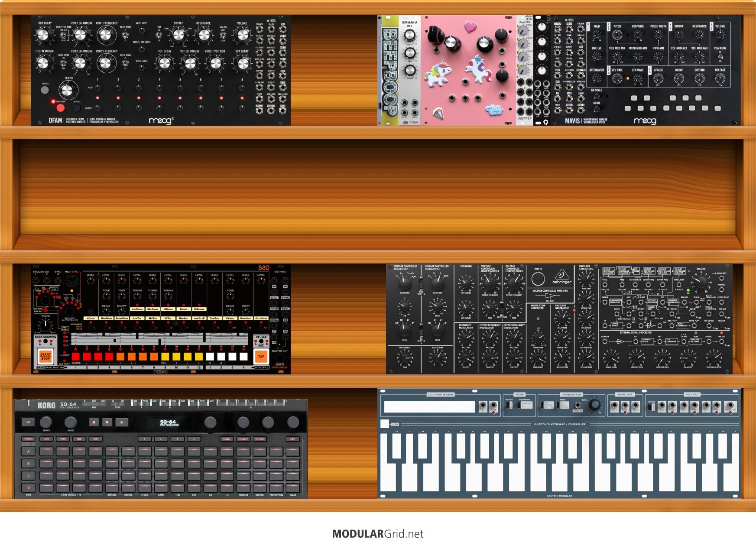The width and height of the screenshot is (756, 543).
Task: Toggle the SEQ PITCH MOD switch on the DFAM
Action: pyautogui.click(x=63, y=36)
